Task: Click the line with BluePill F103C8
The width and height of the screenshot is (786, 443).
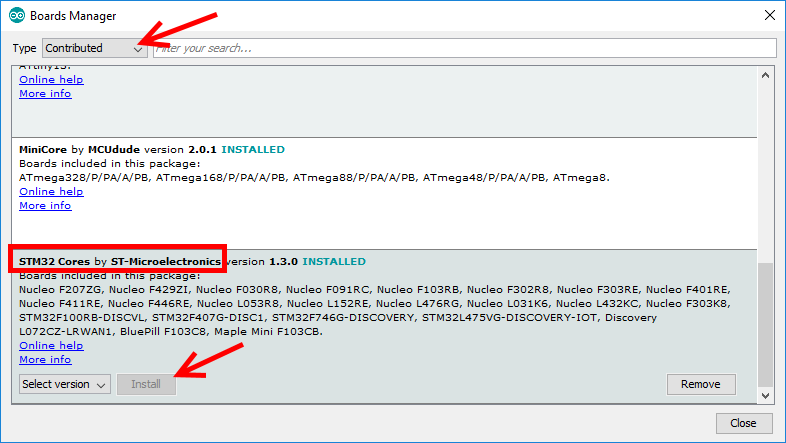Action: pos(171,332)
